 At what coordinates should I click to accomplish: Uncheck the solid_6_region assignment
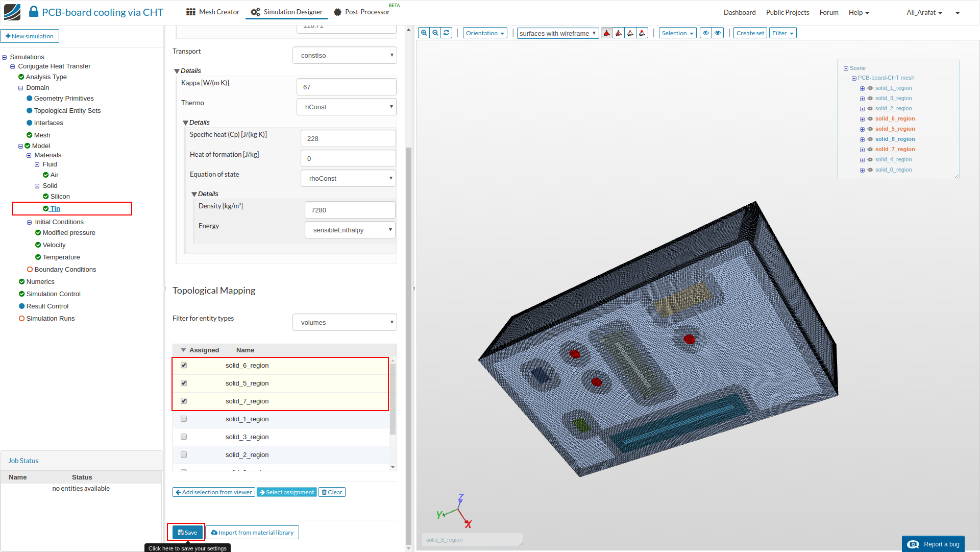click(x=184, y=366)
